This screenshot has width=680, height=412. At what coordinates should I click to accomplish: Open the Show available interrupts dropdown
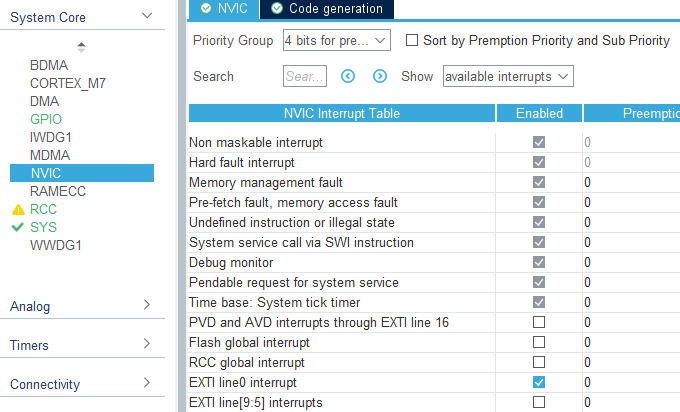click(507, 76)
